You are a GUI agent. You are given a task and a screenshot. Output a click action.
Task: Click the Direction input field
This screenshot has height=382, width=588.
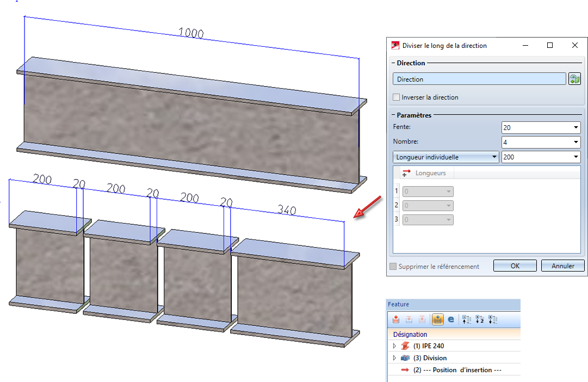pyautogui.click(x=479, y=79)
